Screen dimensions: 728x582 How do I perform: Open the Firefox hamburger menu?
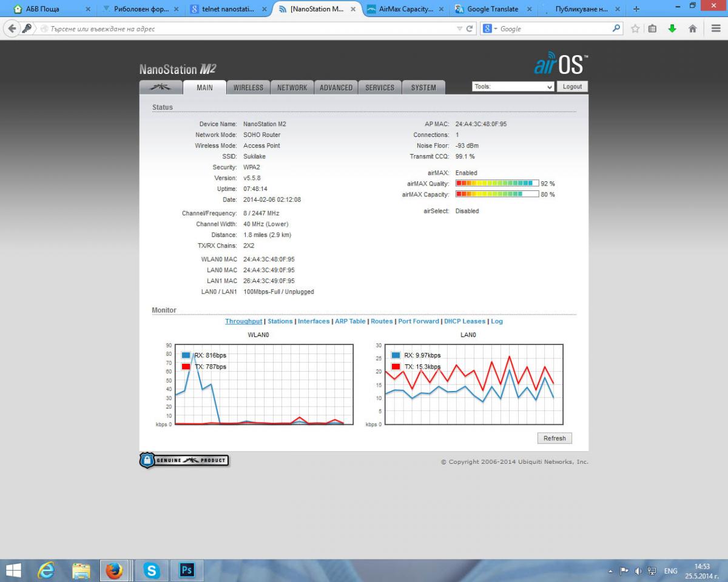[716, 28]
